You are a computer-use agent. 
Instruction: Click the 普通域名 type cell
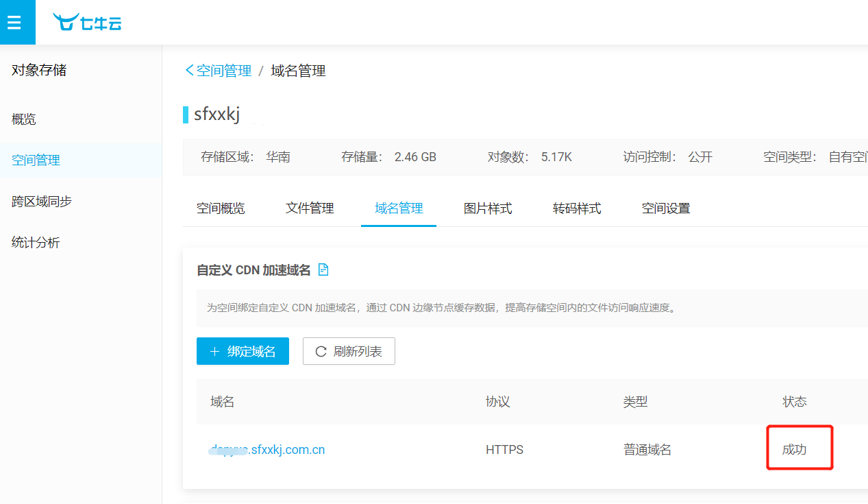point(647,450)
